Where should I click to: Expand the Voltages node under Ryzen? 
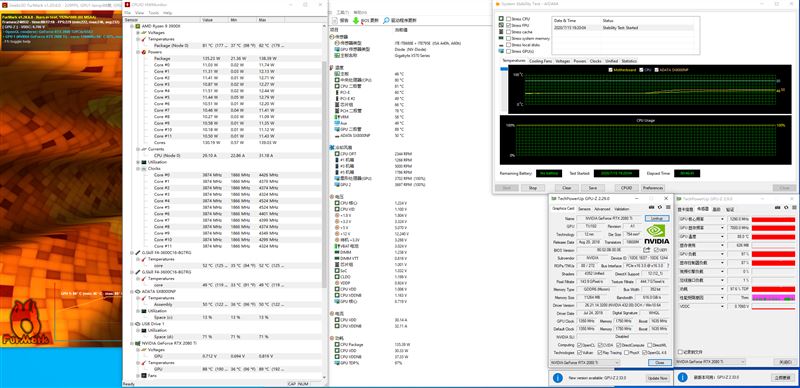click(x=138, y=32)
